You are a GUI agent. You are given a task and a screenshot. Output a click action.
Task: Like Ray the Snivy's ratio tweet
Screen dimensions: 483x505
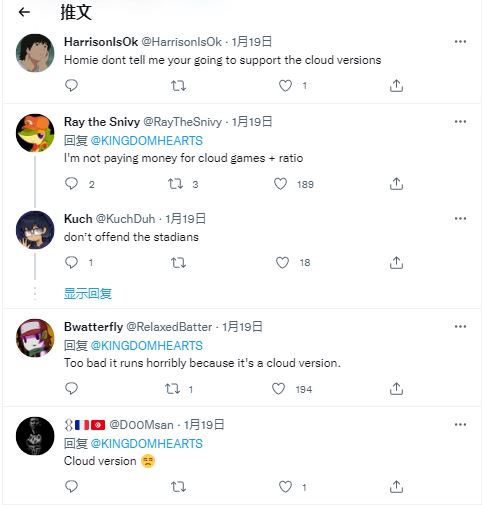[280, 184]
